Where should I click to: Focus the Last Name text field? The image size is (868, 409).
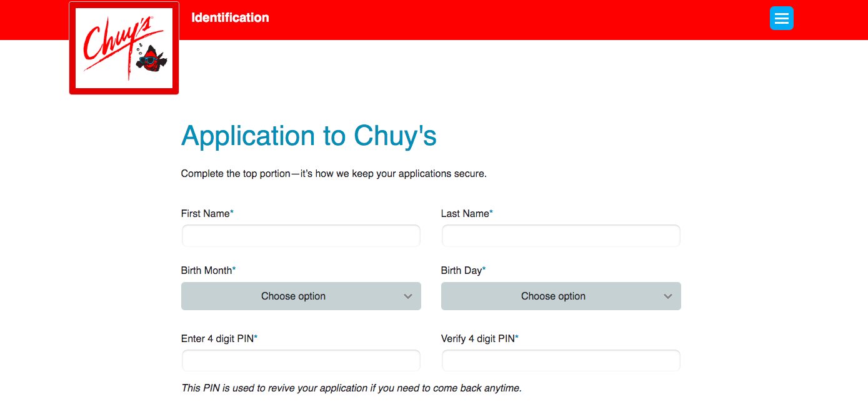[x=561, y=236]
